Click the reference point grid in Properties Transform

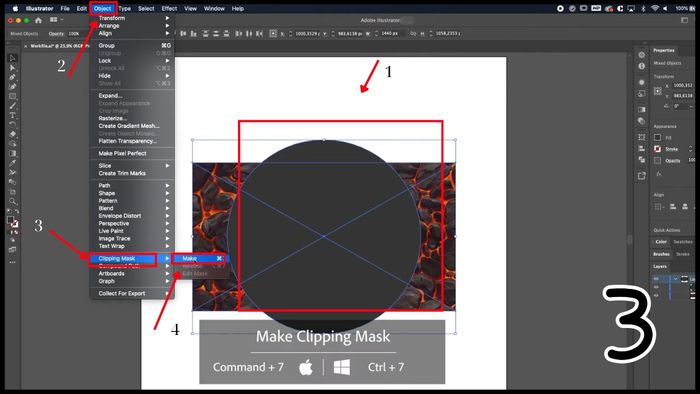click(x=658, y=91)
